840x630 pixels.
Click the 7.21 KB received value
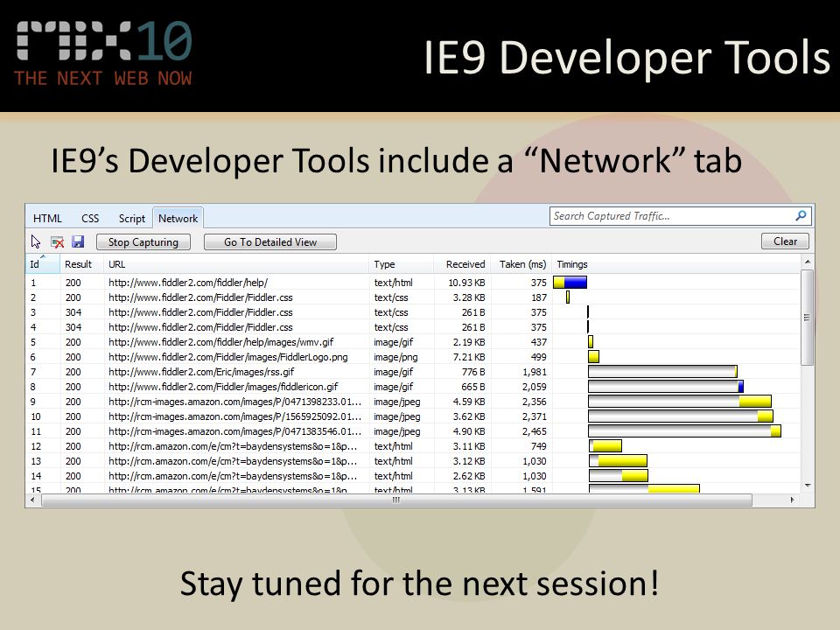pyautogui.click(x=469, y=357)
